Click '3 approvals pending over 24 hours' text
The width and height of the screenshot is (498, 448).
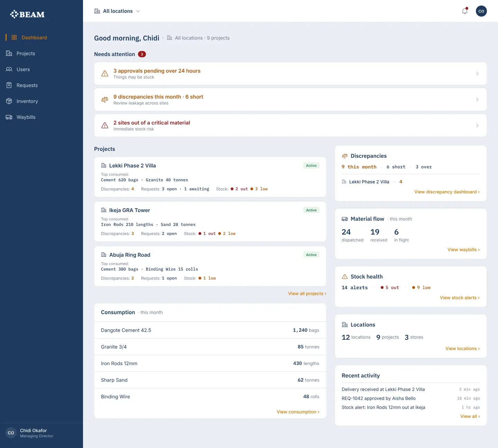click(x=157, y=71)
